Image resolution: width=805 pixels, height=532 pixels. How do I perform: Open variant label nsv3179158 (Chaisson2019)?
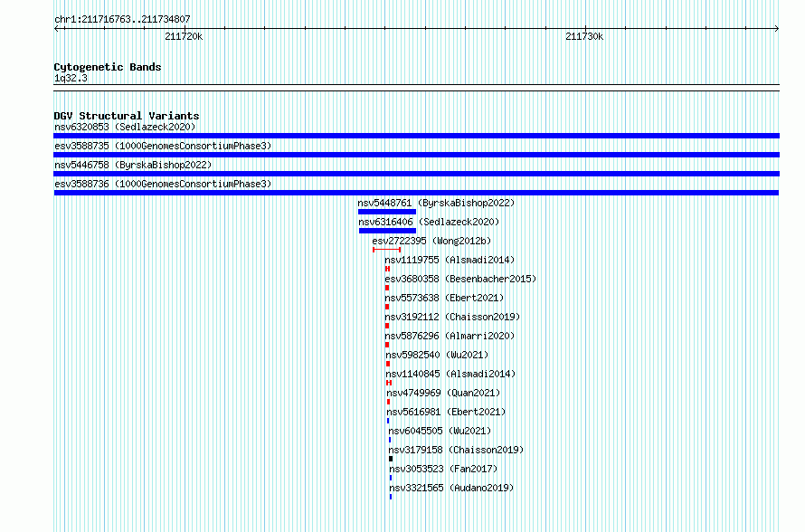click(x=456, y=450)
